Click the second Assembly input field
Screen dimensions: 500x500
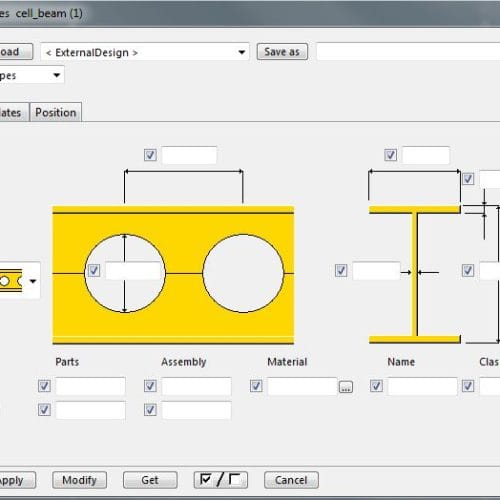(x=196, y=410)
